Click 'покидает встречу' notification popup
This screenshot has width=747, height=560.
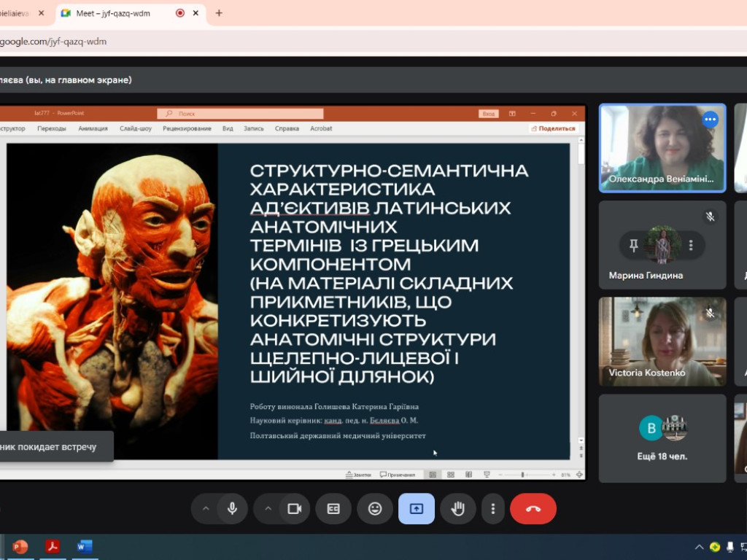pos(57,447)
